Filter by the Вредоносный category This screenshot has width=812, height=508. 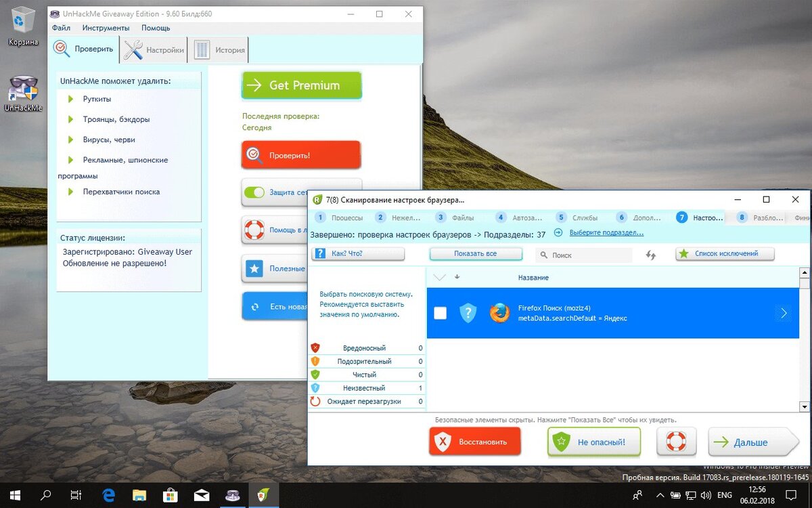[x=367, y=347]
